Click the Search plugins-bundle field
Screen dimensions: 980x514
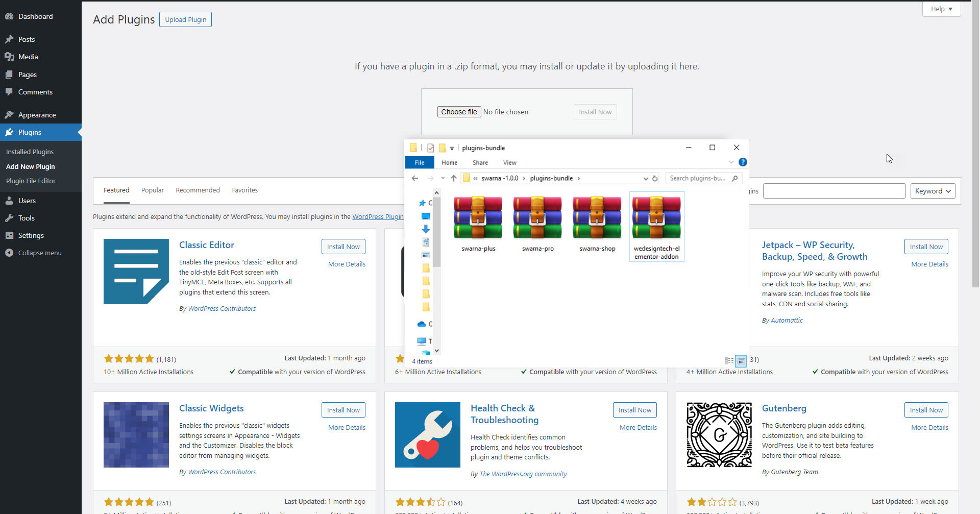pyautogui.click(x=703, y=178)
